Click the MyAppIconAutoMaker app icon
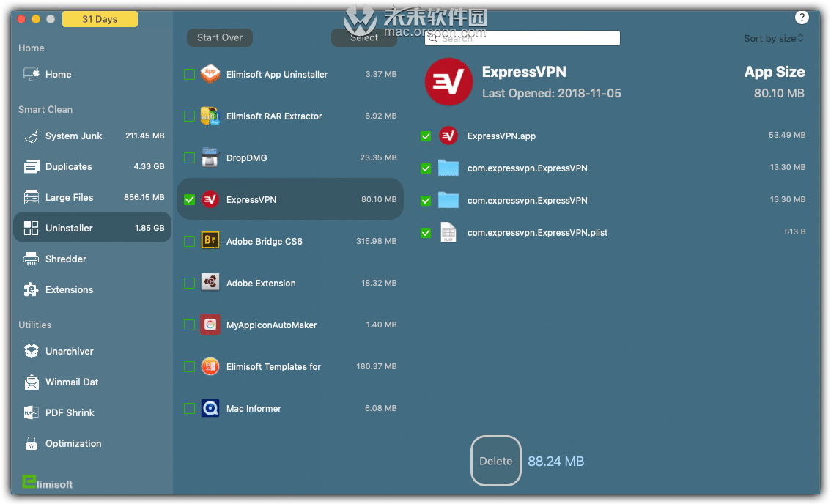Screen dimensions: 831x504 [210, 325]
